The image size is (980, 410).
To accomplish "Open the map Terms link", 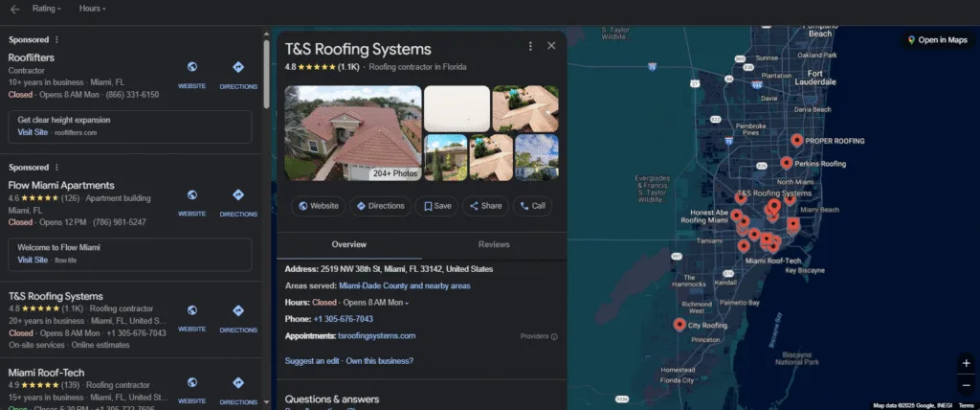I will [967, 405].
